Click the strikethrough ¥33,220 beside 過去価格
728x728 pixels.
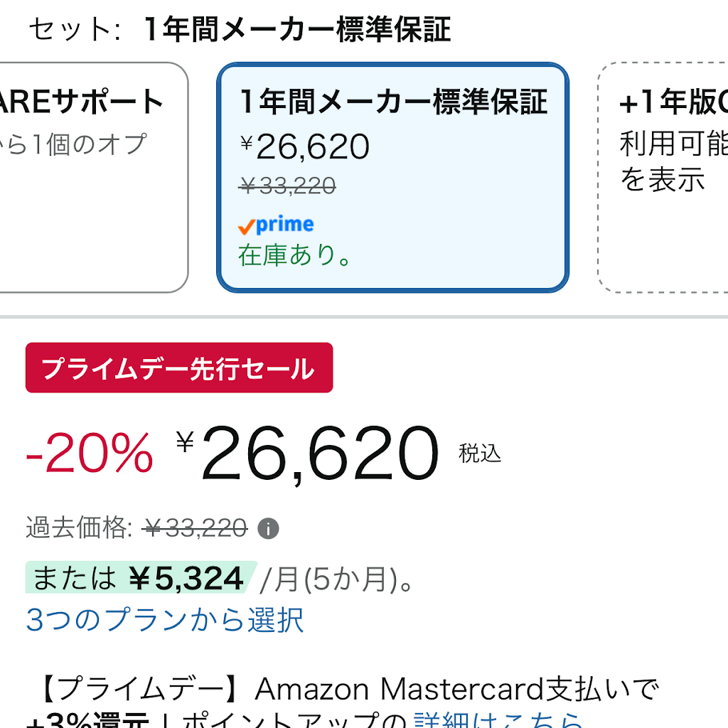click(196, 528)
